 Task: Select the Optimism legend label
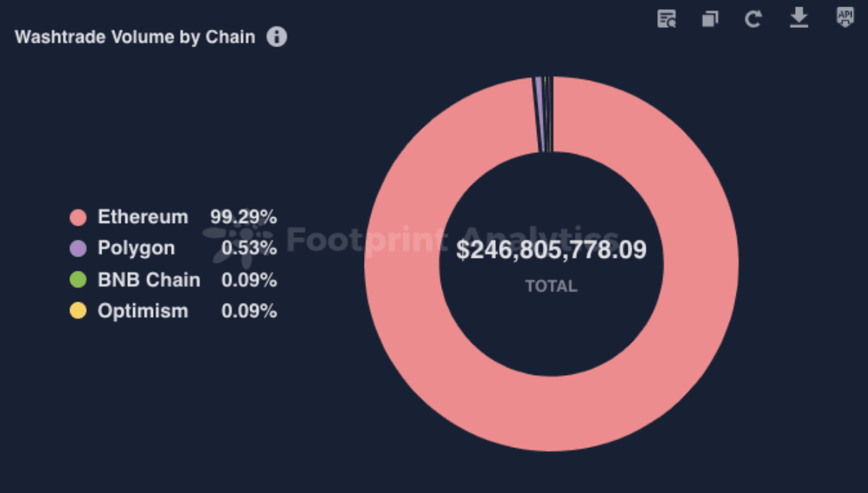[143, 312]
